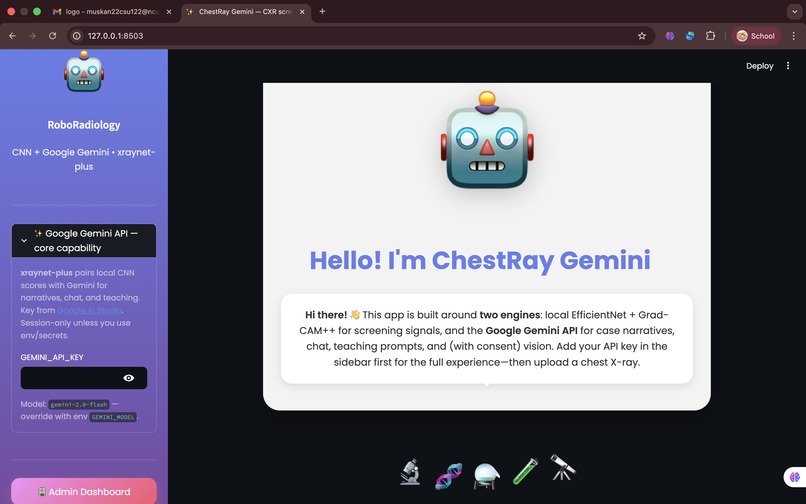
Task: Click the Deploy button
Action: 759,66
